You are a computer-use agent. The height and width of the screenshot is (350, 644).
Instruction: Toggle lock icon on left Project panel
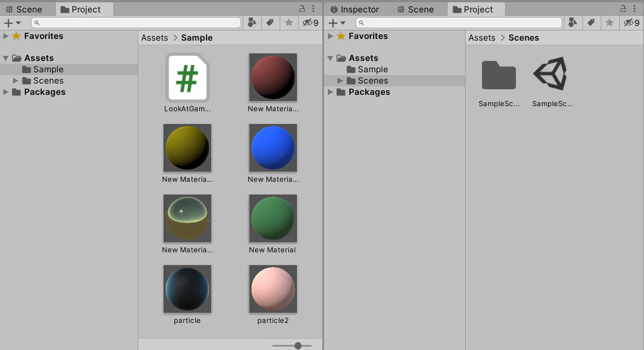coord(302,8)
